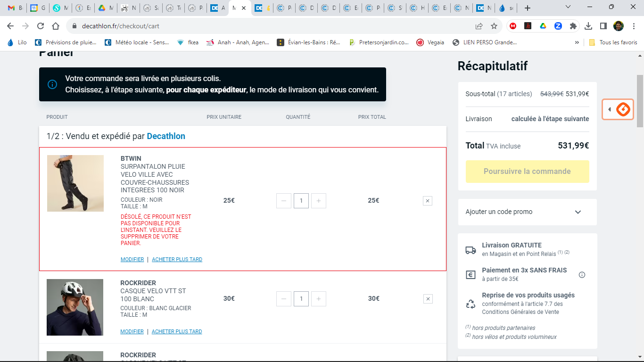Viewport: 644px width, 362px height.
Task: Open a new browser tab
Action: (527, 8)
